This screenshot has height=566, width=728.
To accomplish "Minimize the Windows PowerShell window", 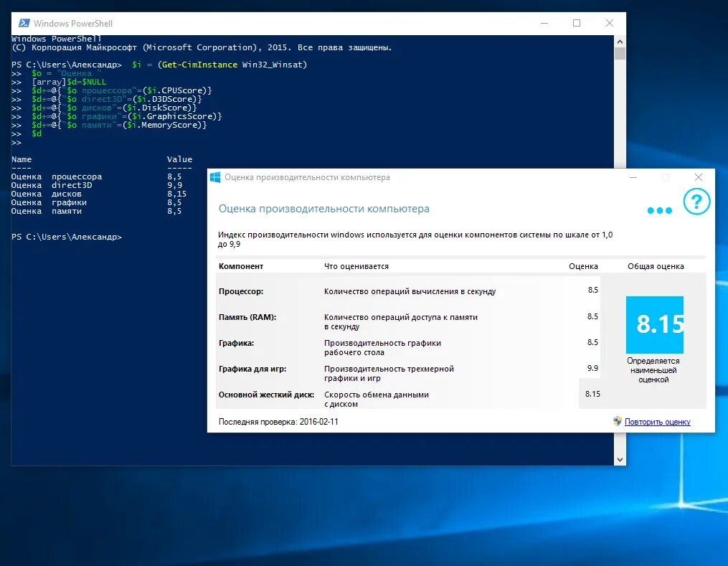I will click(544, 23).
